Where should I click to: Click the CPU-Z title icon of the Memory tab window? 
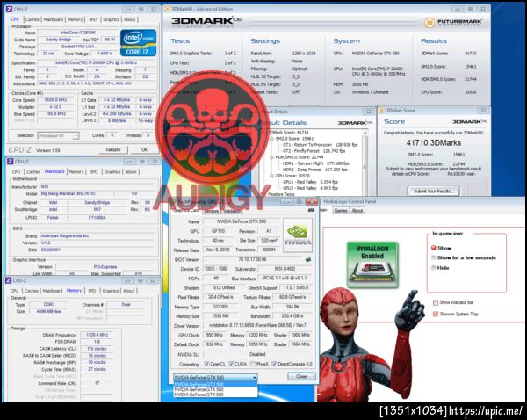[x=9, y=280]
